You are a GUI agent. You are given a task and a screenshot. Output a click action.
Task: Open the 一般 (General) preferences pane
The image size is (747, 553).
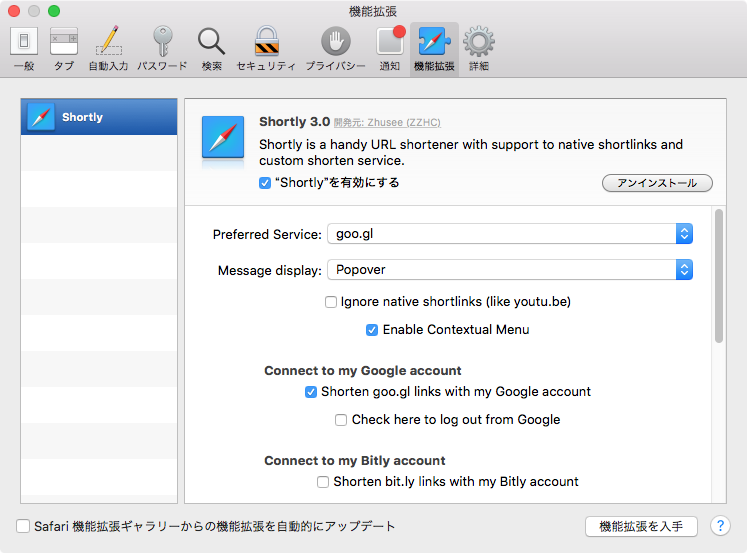(x=24, y=48)
